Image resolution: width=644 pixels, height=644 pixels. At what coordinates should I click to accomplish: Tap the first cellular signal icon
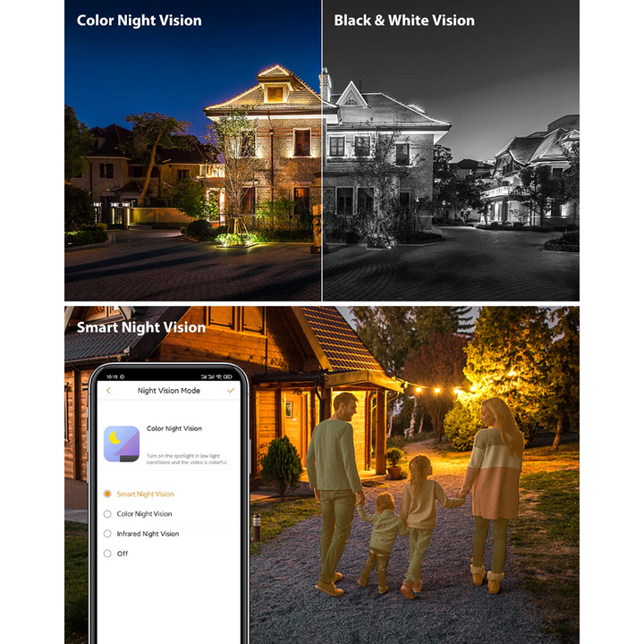pos(204,377)
